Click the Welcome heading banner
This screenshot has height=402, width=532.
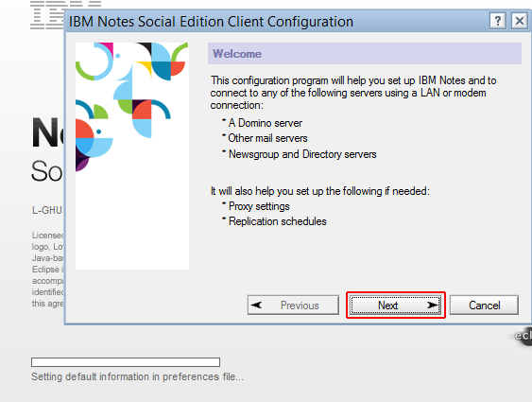coord(365,54)
